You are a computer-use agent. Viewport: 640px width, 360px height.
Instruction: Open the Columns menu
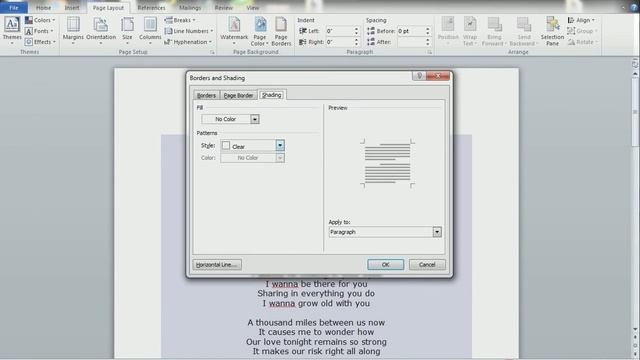pos(150,30)
